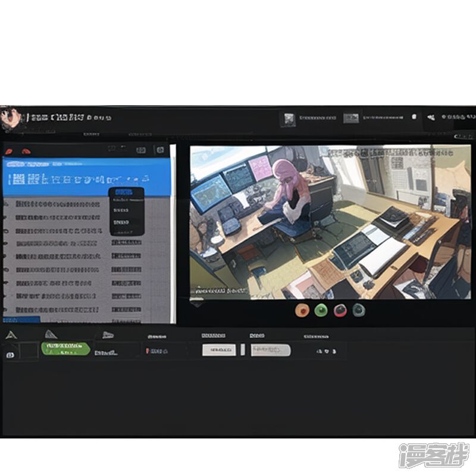
Task: Click the green pill-shaped button
Action: (x=65, y=349)
